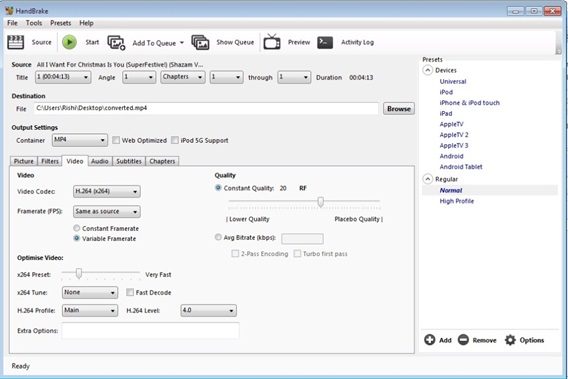Select the Constant Quality radio button

point(218,188)
